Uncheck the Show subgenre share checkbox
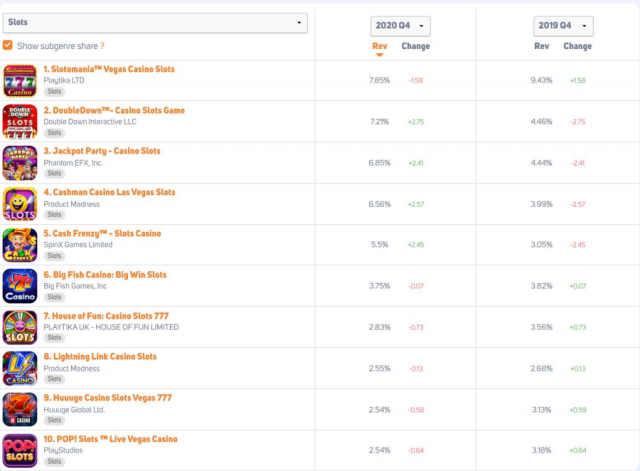640x471 pixels. (x=7, y=45)
